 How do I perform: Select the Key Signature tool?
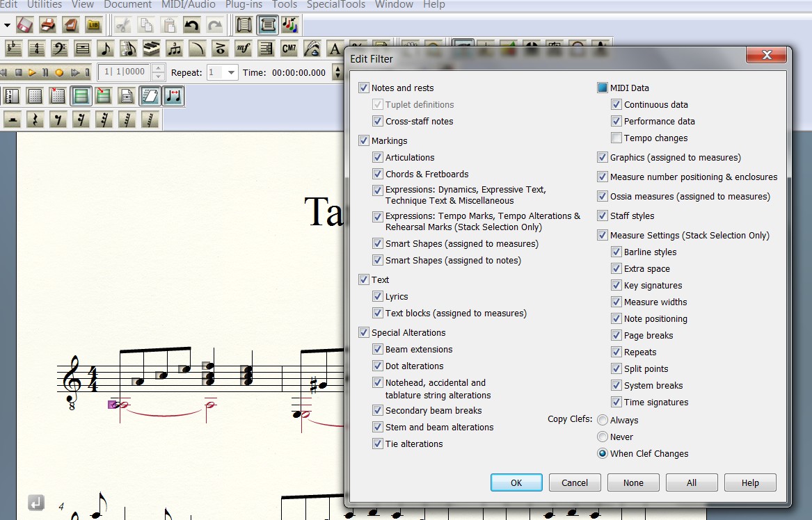[15, 48]
